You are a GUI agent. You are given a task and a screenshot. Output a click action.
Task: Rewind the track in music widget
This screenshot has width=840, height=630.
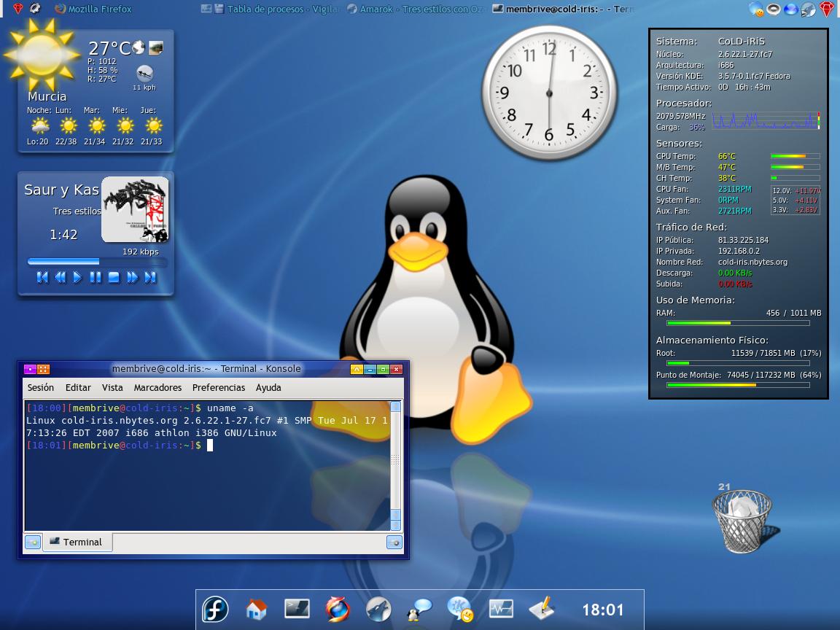(x=60, y=277)
